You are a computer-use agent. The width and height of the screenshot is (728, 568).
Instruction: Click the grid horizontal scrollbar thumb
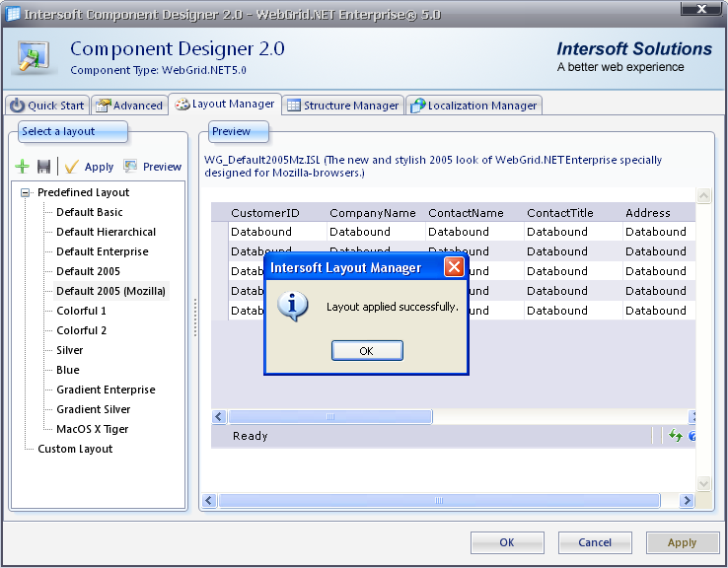pos(330,416)
